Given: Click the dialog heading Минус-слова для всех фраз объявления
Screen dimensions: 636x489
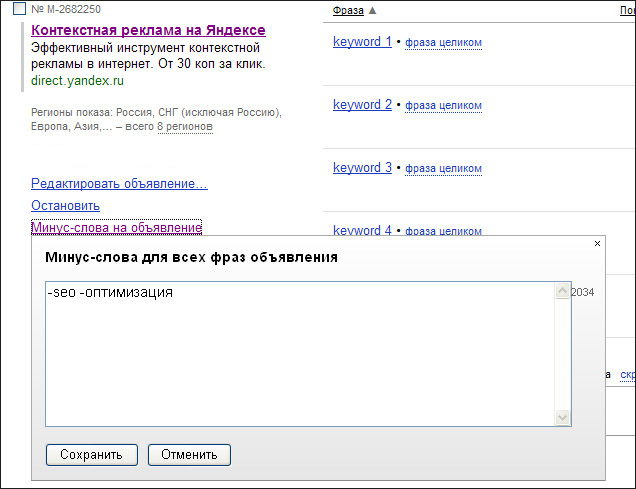Looking at the screenshot, I should coord(191,257).
